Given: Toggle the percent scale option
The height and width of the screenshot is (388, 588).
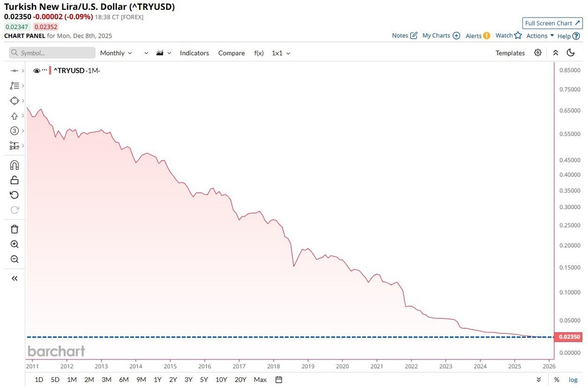Looking at the screenshot, I should click(557, 380).
